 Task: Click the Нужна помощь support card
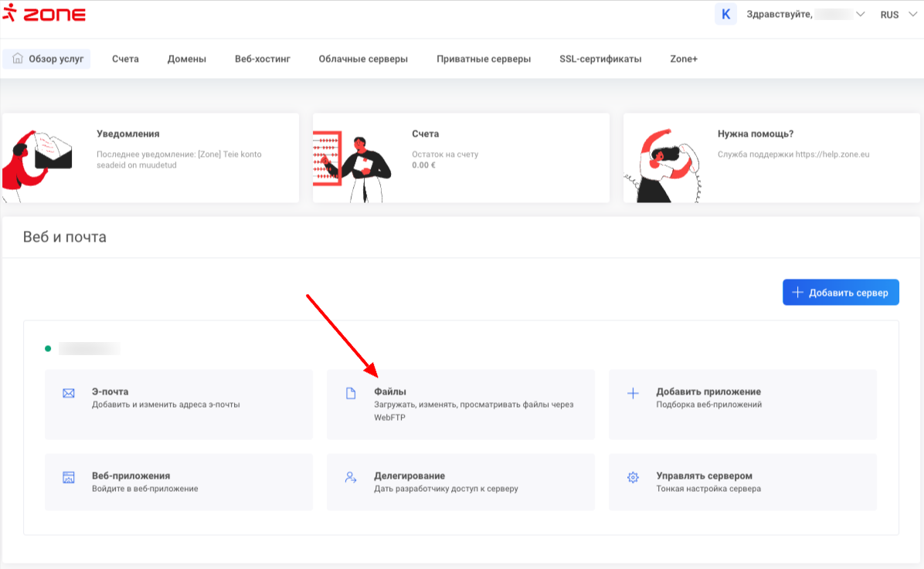click(x=772, y=157)
